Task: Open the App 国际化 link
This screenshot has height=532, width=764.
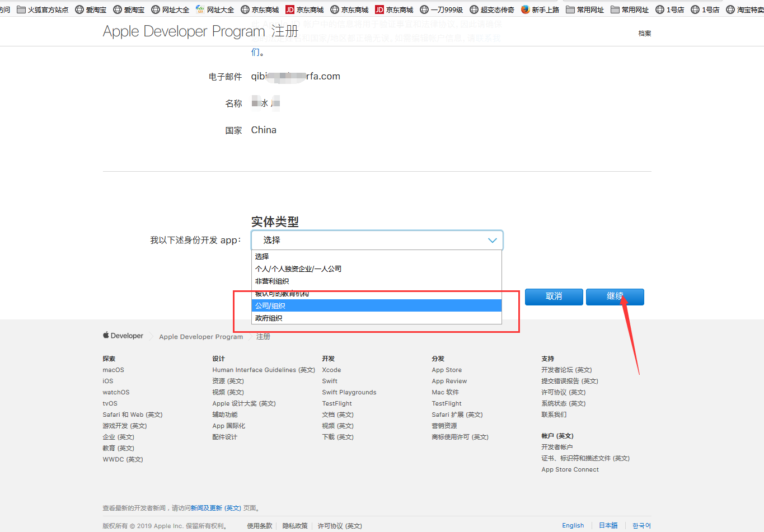Action: click(x=228, y=426)
